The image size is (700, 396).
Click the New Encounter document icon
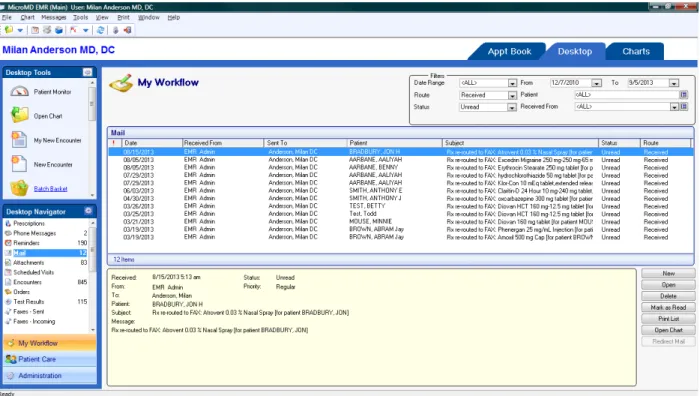point(19,164)
